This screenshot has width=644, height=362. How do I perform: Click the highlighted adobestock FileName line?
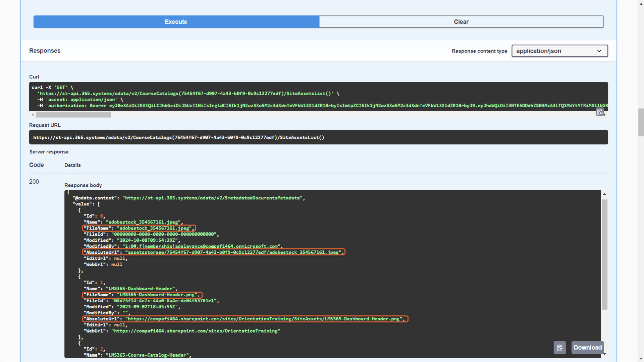click(139, 228)
